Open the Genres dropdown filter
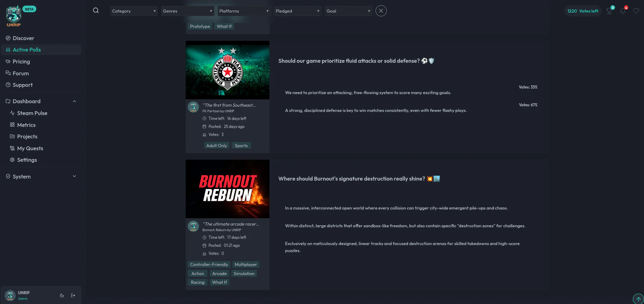This screenshot has width=644, height=304. [x=188, y=11]
